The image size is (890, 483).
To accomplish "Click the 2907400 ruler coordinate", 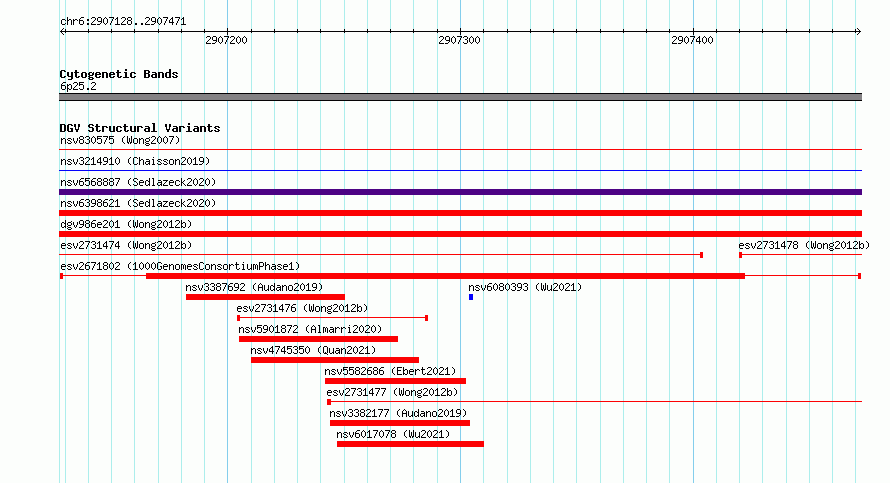I will 692,40.
